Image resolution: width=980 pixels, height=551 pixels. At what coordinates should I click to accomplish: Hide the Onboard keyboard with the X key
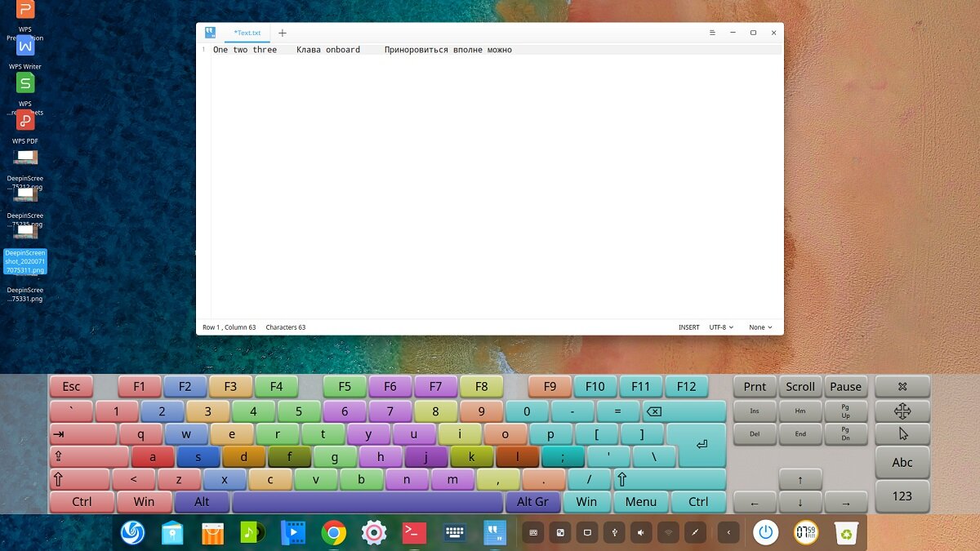[902, 387]
